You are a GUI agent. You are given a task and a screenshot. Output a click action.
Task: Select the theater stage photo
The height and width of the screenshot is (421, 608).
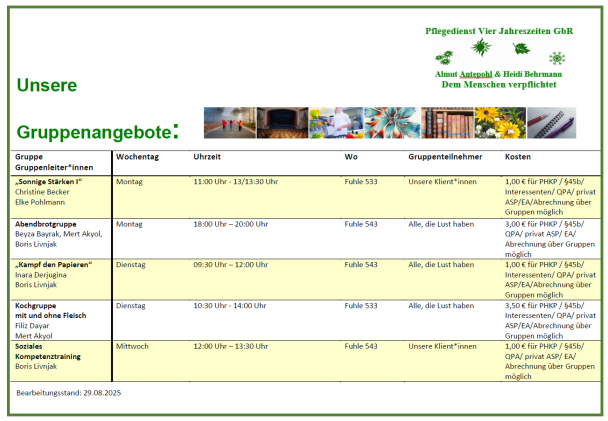click(x=282, y=123)
